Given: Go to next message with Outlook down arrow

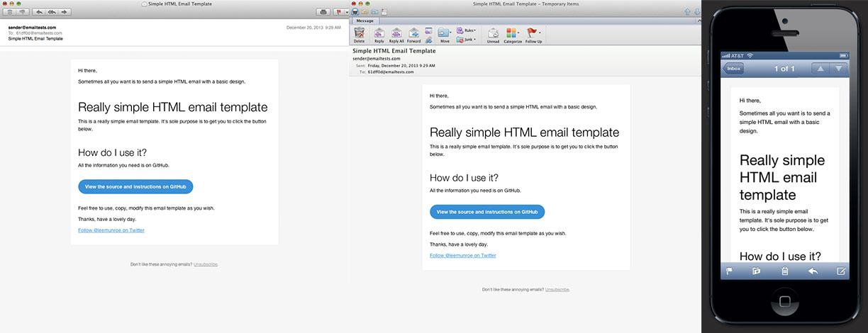Looking at the screenshot, I should (x=697, y=12).
